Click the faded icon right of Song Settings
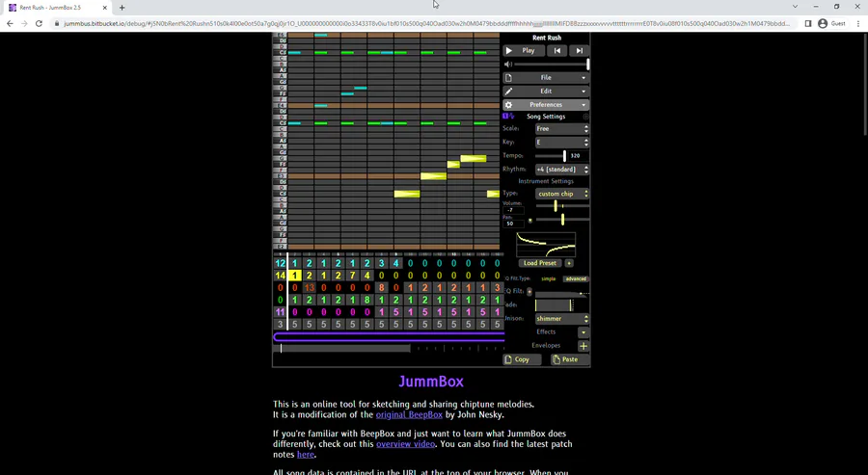The image size is (868, 475). tap(585, 117)
